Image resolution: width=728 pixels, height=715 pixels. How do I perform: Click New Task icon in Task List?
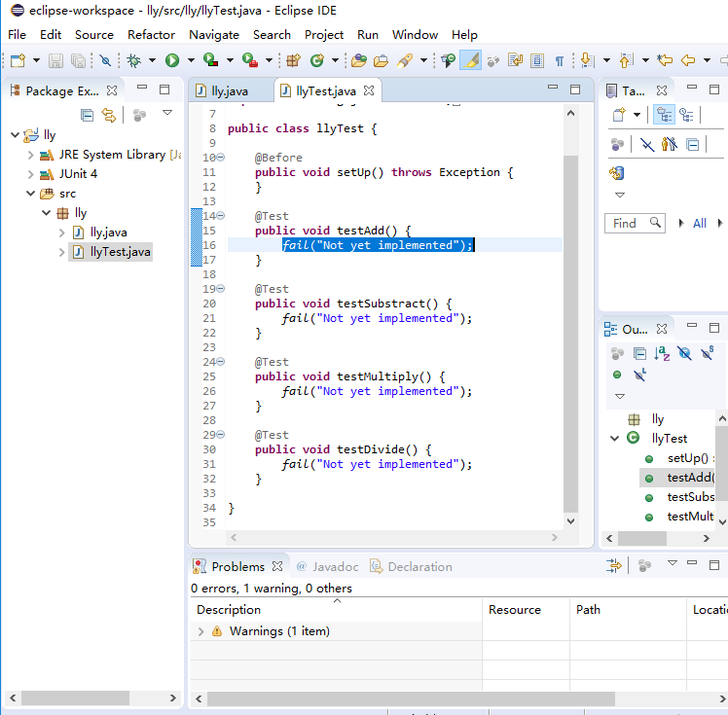tap(618, 115)
